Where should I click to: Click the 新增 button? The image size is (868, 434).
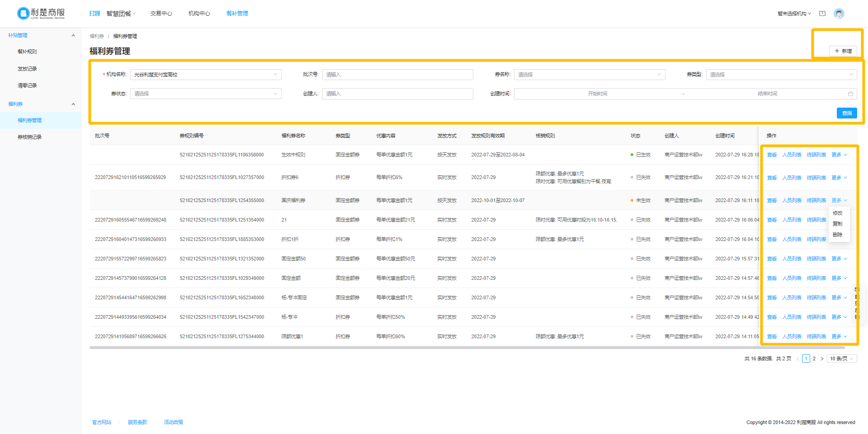[843, 51]
